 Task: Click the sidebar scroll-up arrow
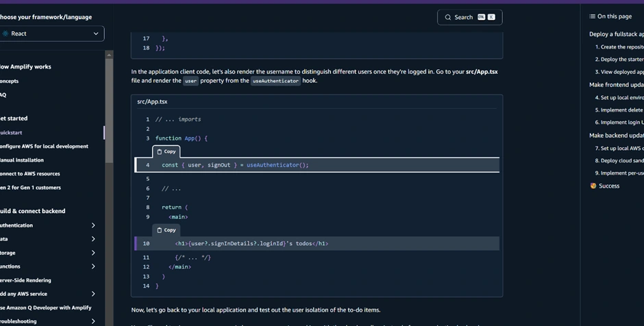(109, 54)
